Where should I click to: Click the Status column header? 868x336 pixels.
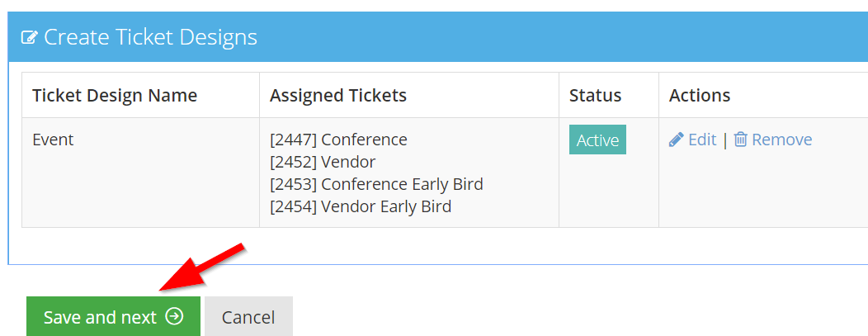tap(595, 95)
